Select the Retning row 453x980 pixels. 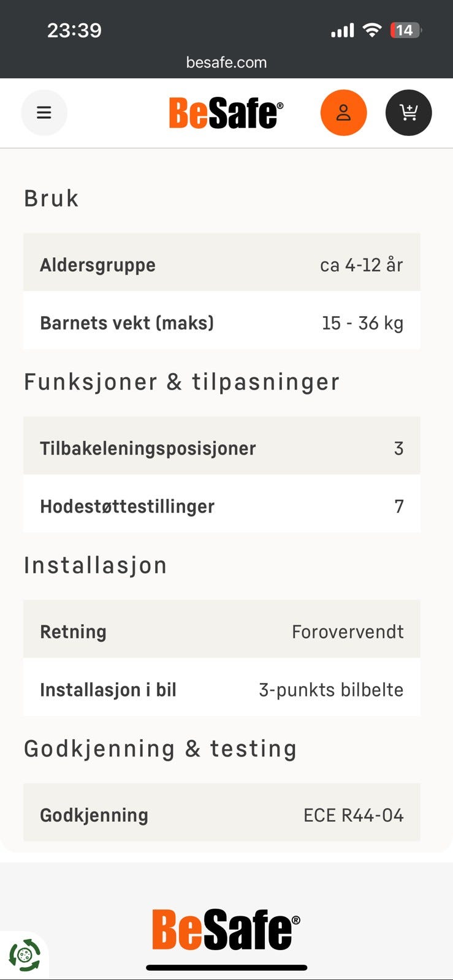(x=221, y=631)
